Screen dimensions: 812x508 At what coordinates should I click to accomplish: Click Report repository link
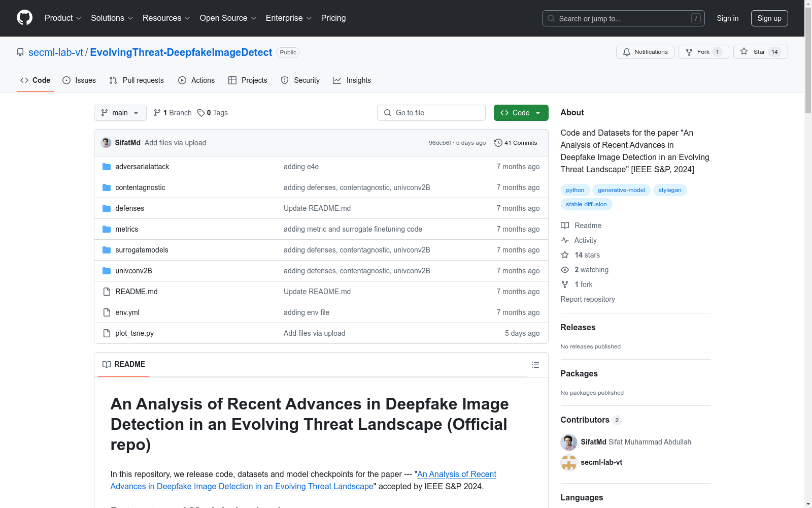pos(588,299)
